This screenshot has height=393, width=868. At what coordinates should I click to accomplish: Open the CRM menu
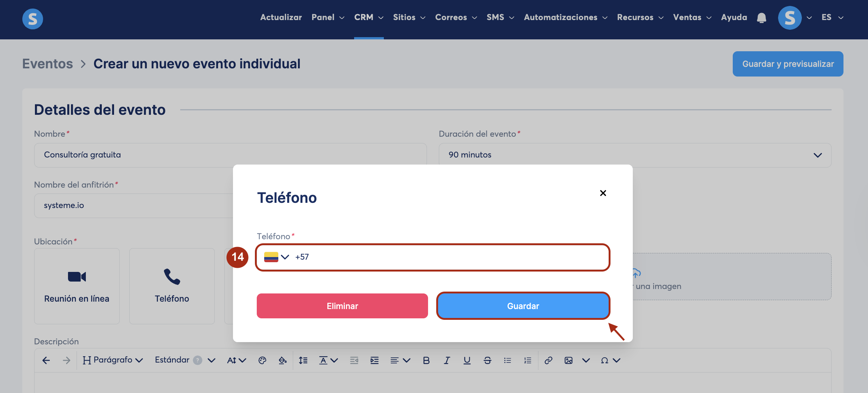(369, 17)
